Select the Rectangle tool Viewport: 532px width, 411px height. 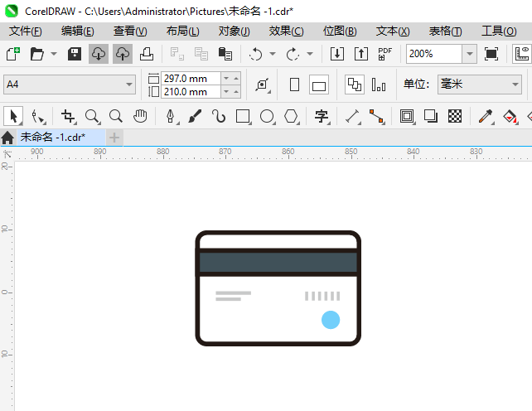[x=243, y=116]
